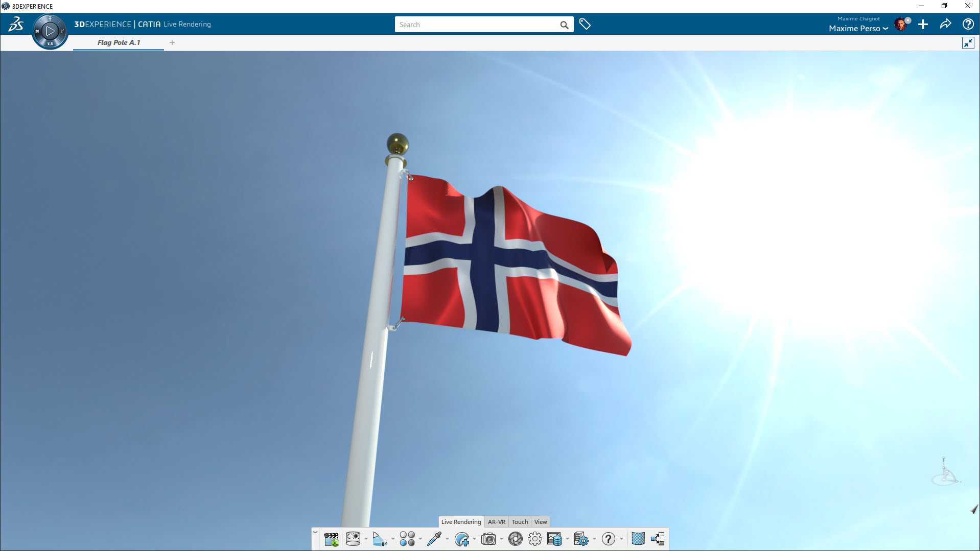Image resolution: width=980 pixels, height=551 pixels.
Task: Open the ambience environment tool
Action: point(353,539)
